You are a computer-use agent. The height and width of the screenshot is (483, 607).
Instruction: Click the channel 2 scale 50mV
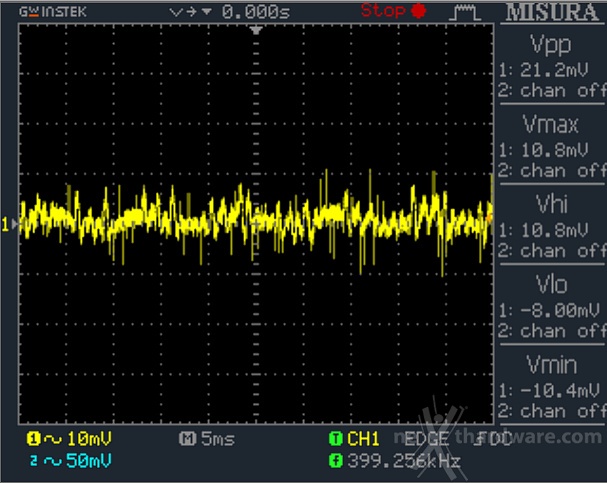[x=89, y=461]
